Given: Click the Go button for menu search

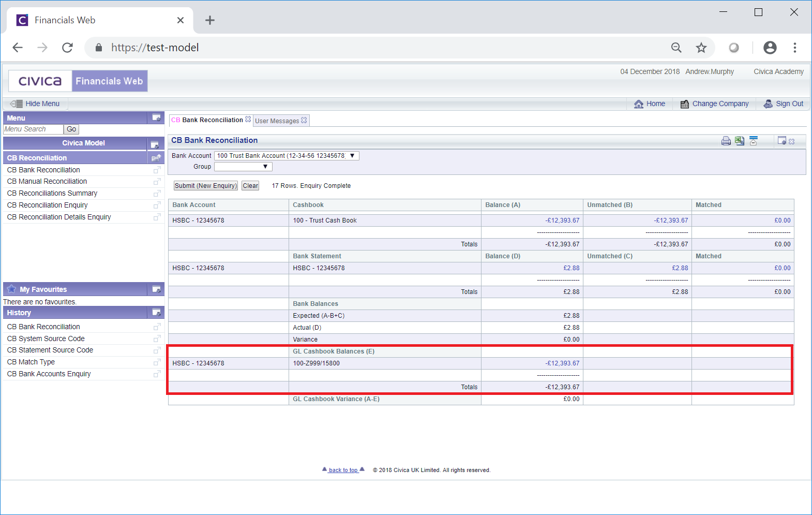Looking at the screenshot, I should tap(71, 129).
